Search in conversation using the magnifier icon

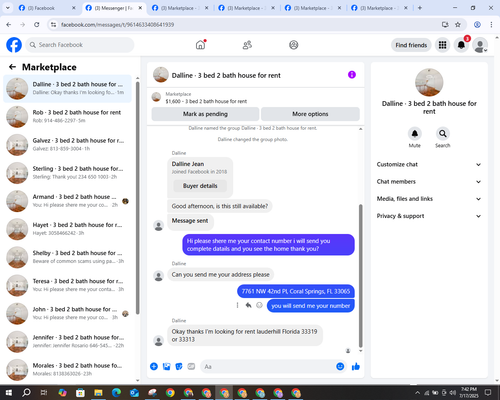(x=443, y=134)
